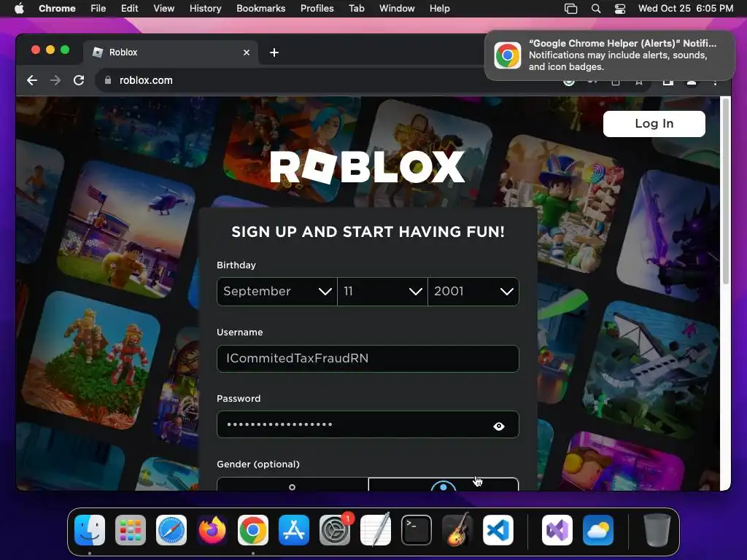Viewport: 747px width, 560px height.
Task: Click the Chrome notification icon
Action: point(508,55)
